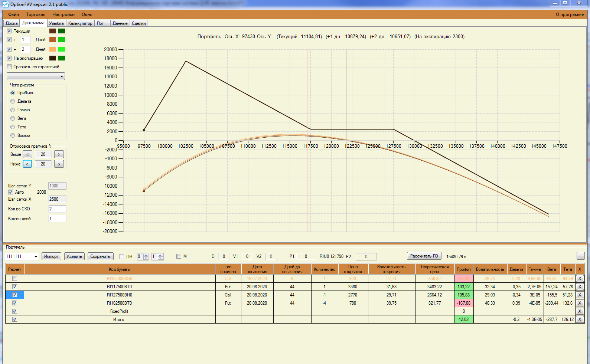Check the M checkbox in the portfolio toolbar

coord(179,256)
